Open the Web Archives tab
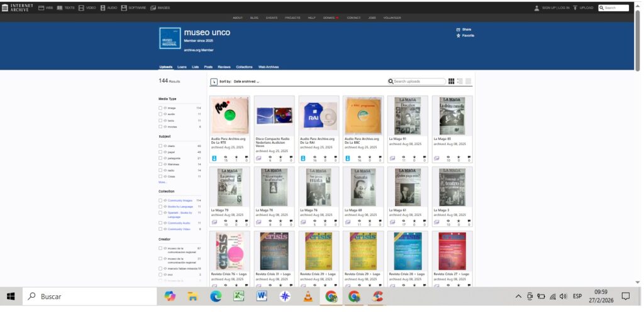Viewport: 644px width, 316px height. tap(269, 67)
